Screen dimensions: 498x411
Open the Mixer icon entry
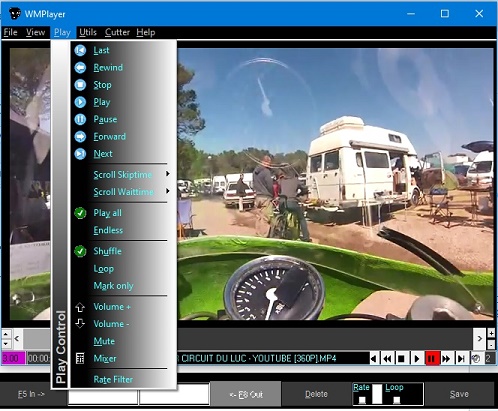click(80, 359)
